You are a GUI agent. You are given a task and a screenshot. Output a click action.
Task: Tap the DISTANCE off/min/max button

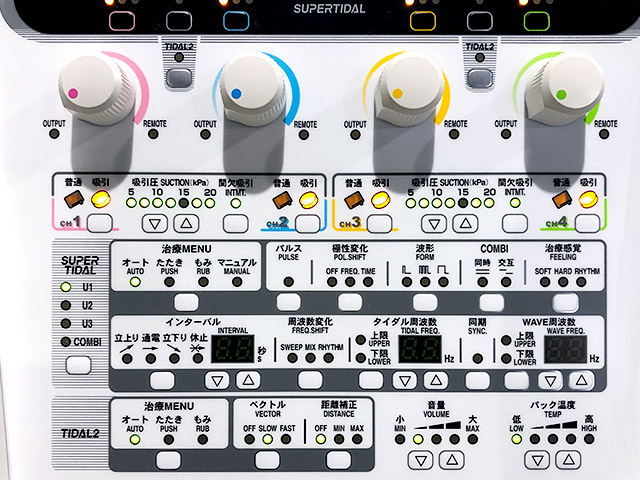pyautogui.click(x=339, y=460)
